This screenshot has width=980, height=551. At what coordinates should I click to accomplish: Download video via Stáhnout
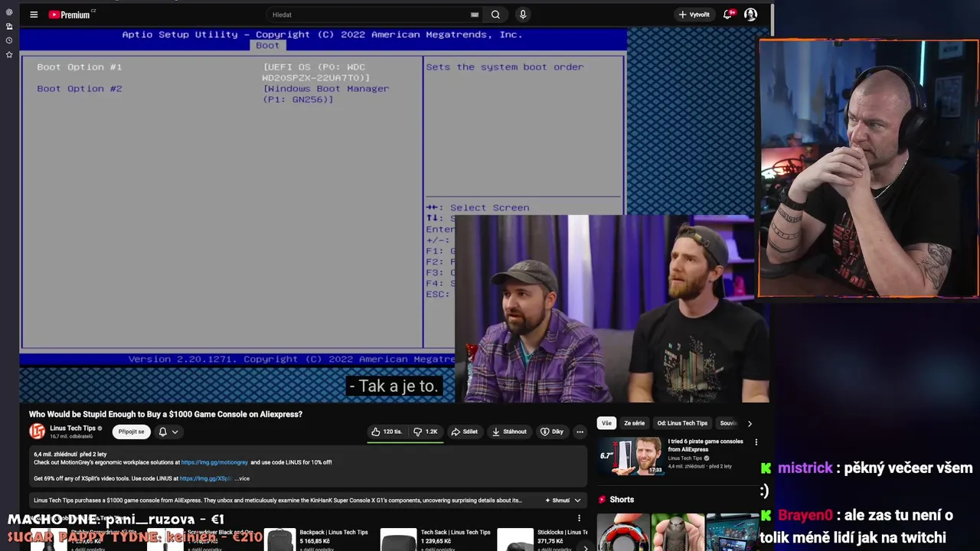coord(509,432)
